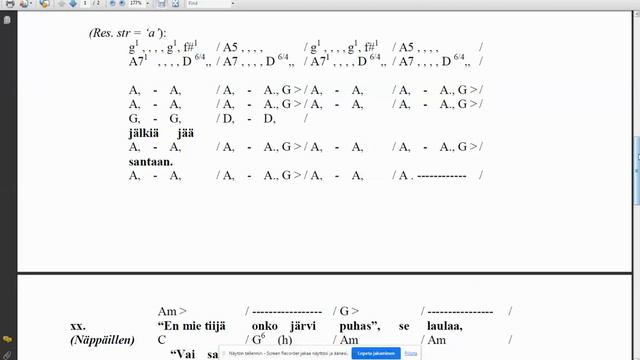Image resolution: width=640 pixels, height=360 pixels.
Task: Click the bold word 'jälkiä'
Action: (x=144, y=133)
